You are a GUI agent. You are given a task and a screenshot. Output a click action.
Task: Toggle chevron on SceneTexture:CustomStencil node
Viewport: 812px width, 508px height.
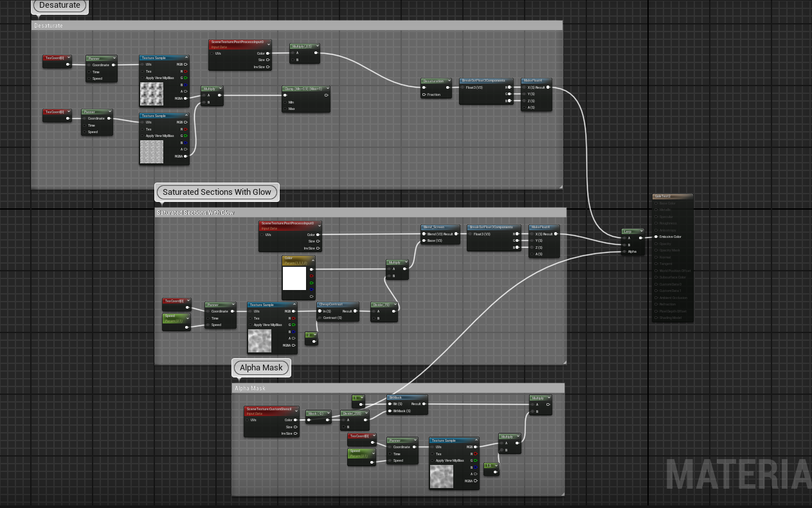coord(296,410)
